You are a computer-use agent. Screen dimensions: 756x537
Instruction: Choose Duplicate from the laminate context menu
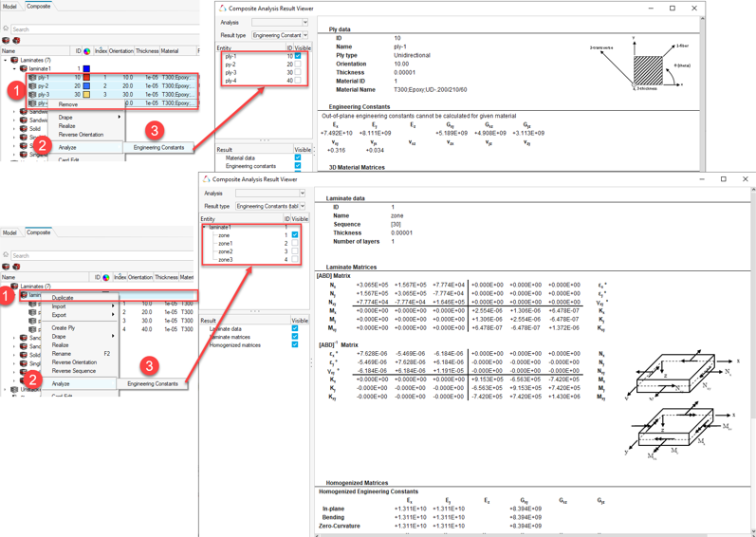pos(63,298)
